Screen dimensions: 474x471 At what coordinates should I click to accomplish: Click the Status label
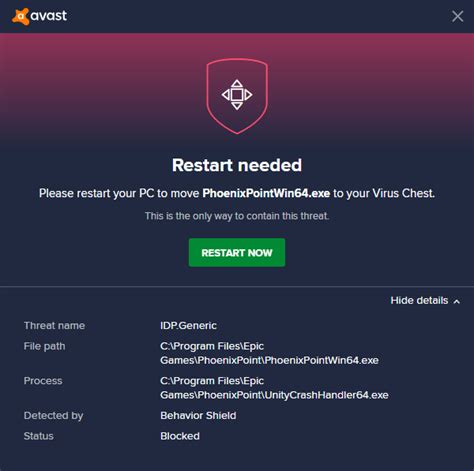(x=39, y=436)
